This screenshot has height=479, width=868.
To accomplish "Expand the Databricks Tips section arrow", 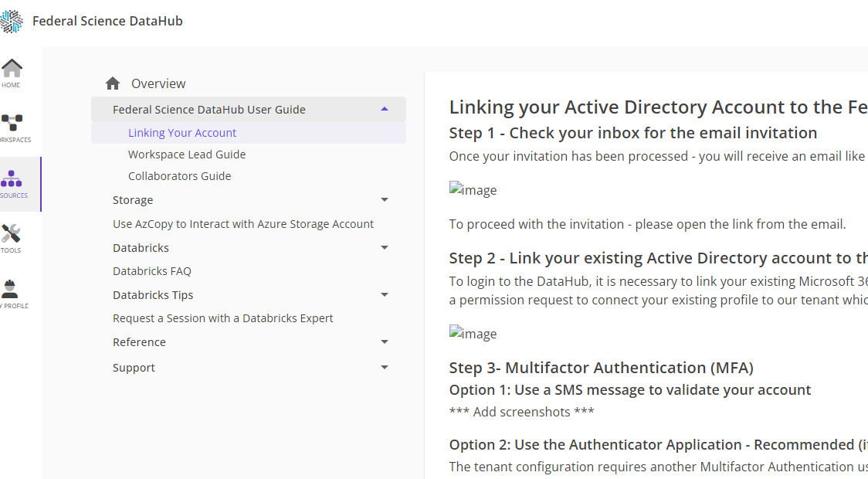I will click(384, 294).
